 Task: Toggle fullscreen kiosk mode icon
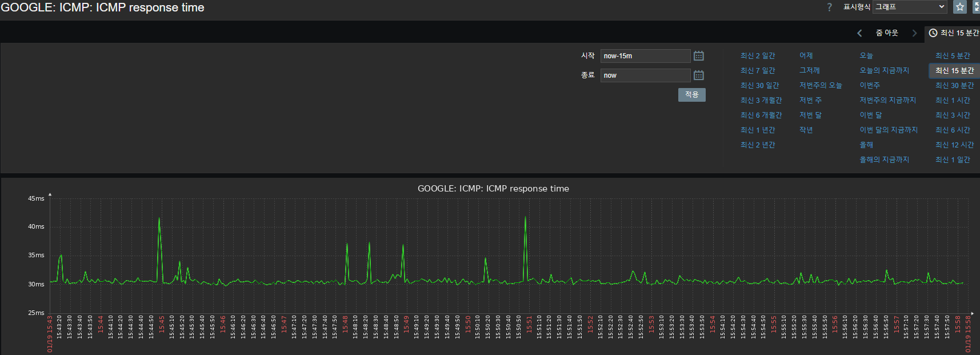pos(976,7)
